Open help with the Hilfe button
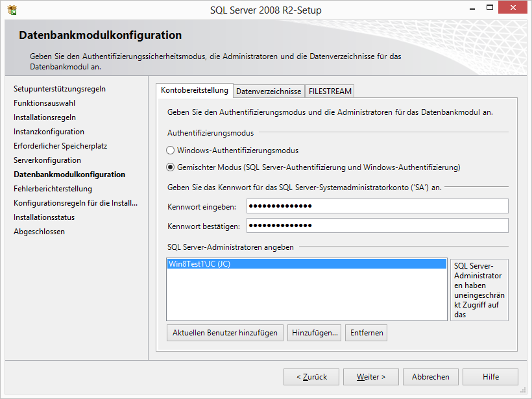 click(x=490, y=377)
